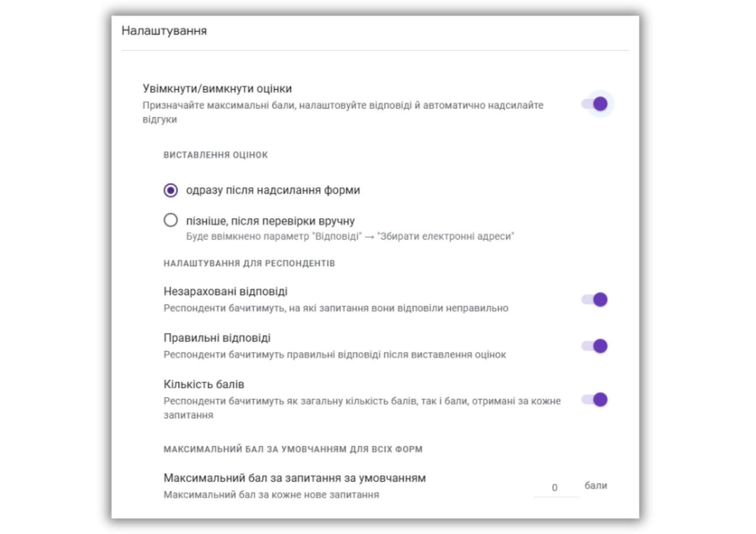Screen dimensions: 756x534
Task: Click the "Увімкнути/вимкнути оцінки" title text
Action: [x=217, y=89]
